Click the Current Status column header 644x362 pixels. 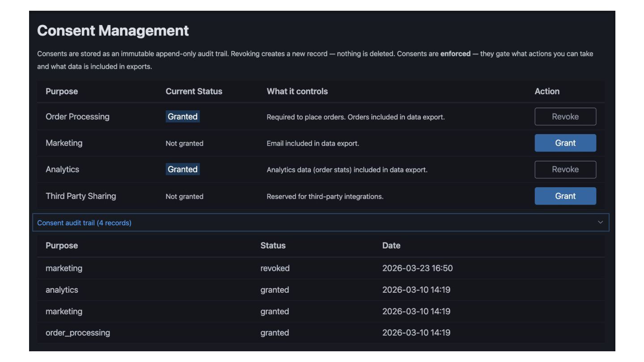(194, 91)
